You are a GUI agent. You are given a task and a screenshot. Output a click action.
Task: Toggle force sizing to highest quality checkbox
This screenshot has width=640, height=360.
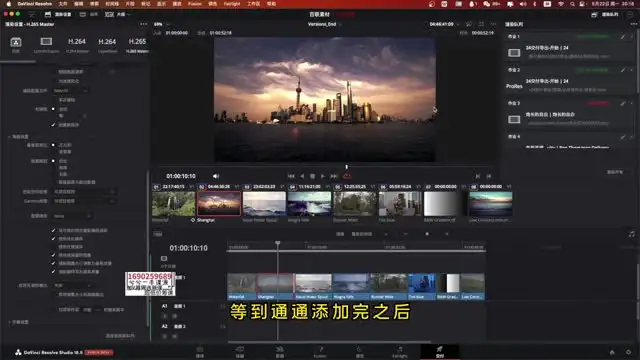(53, 263)
